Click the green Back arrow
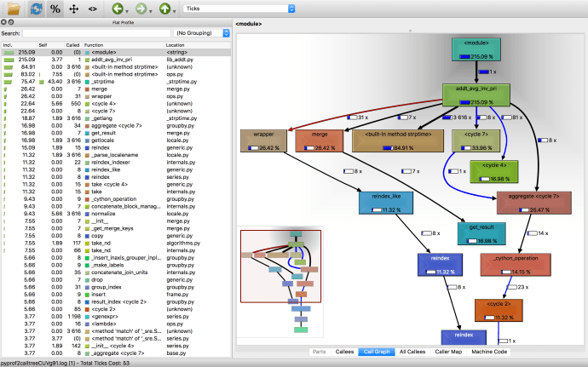Image resolution: width=588 pixels, height=367 pixels. click(x=117, y=9)
